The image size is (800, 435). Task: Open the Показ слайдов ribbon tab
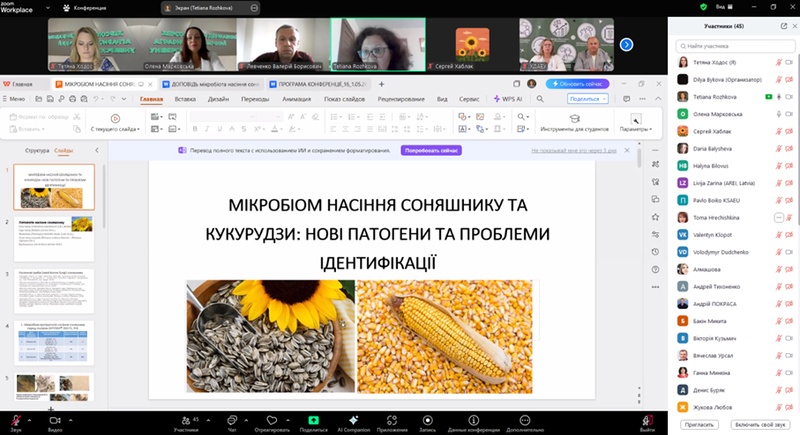pos(344,99)
